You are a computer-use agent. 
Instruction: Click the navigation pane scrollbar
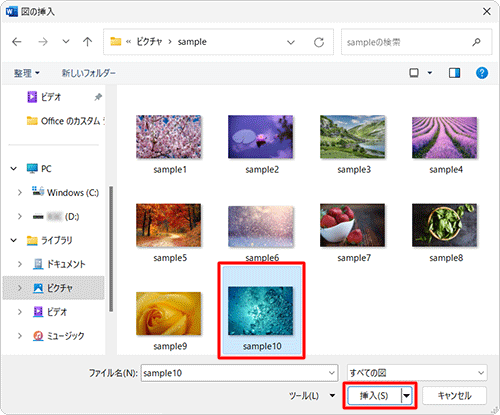click(x=111, y=249)
